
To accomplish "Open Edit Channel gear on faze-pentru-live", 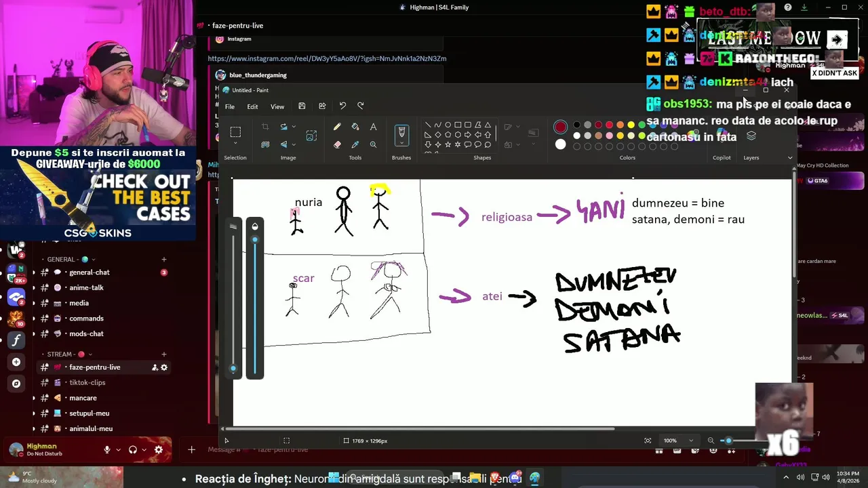I will click(163, 367).
